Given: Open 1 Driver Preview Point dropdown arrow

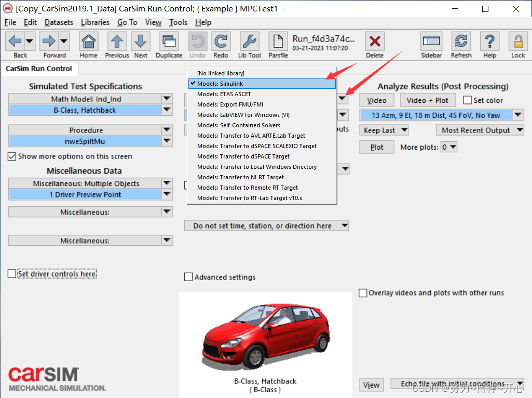Looking at the screenshot, I should click(x=167, y=194).
